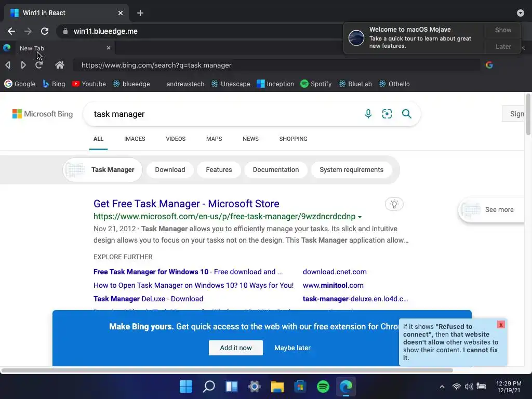This screenshot has width=532, height=399.
Task: Select the System requirements chip
Action: coord(352,170)
